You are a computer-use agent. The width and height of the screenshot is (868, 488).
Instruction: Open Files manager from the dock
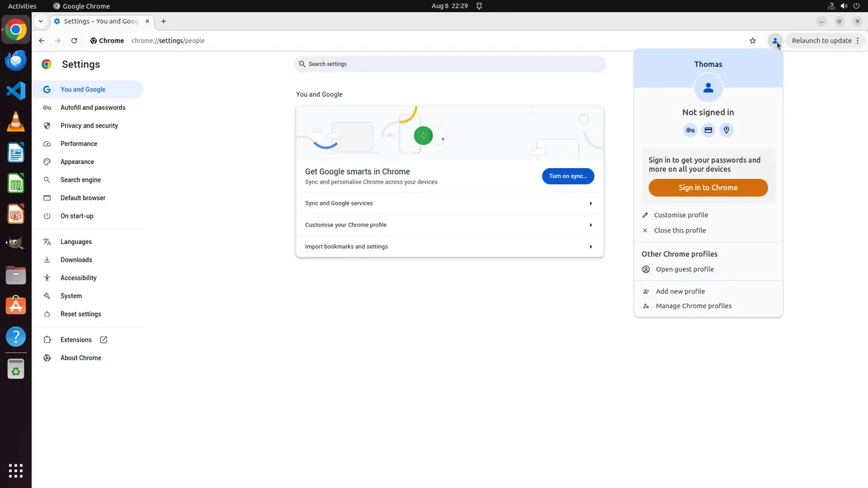(16, 275)
